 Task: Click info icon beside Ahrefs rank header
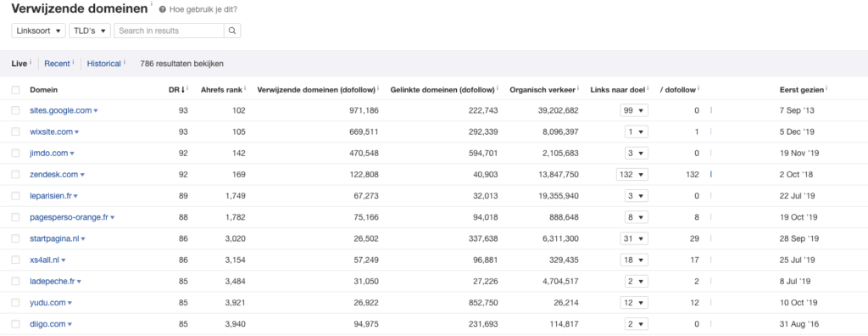pos(245,87)
